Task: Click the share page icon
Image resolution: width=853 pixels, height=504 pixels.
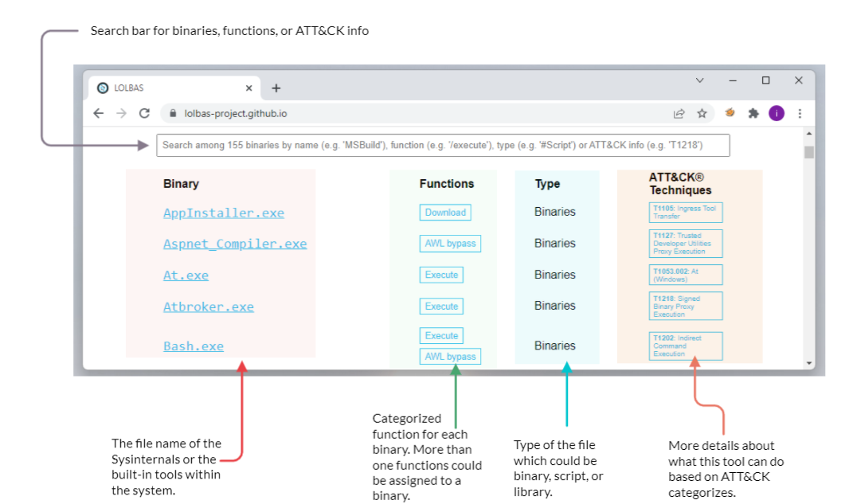Action: click(x=679, y=114)
